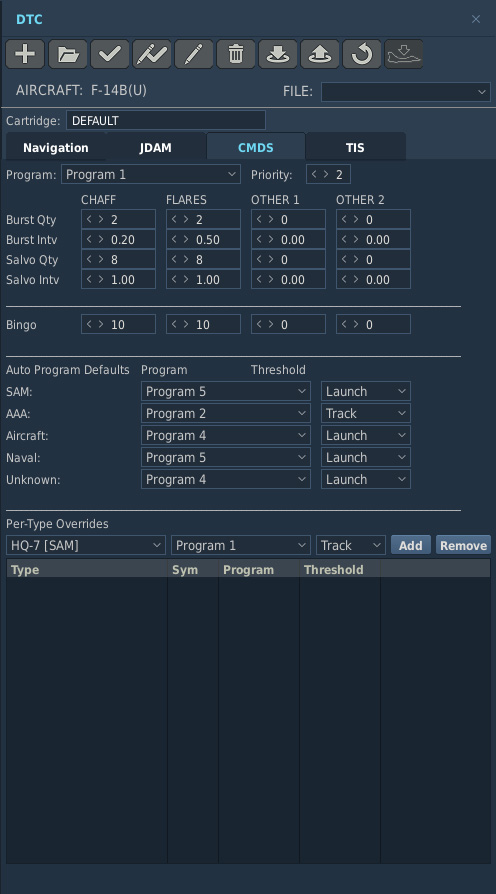Click the plus icon to create new cartridge
The height and width of the screenshot is (894, 496).
tap(25, 55)
